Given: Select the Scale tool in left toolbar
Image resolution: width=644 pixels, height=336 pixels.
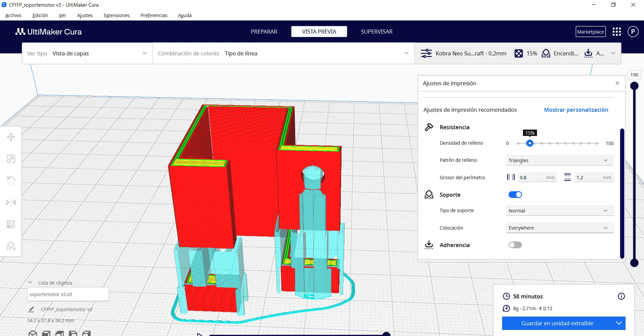Looking at the screenshot, I should [x=11, y=159].
